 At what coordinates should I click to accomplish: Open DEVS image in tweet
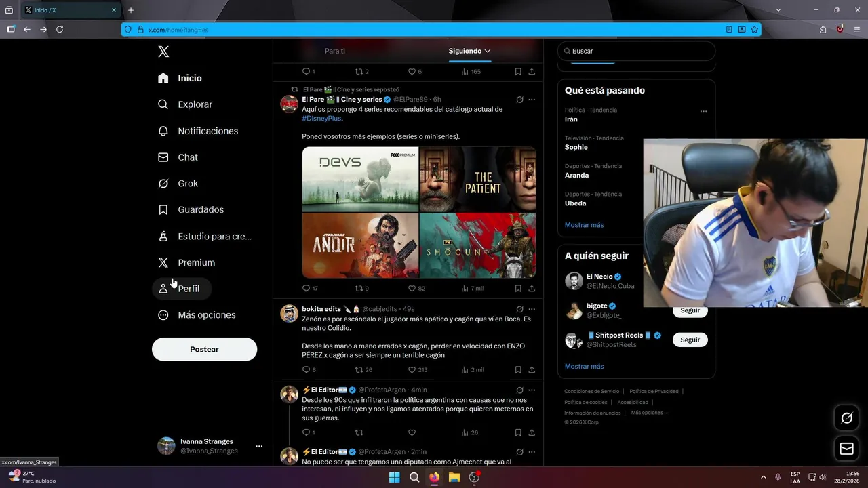pos(360,180)
